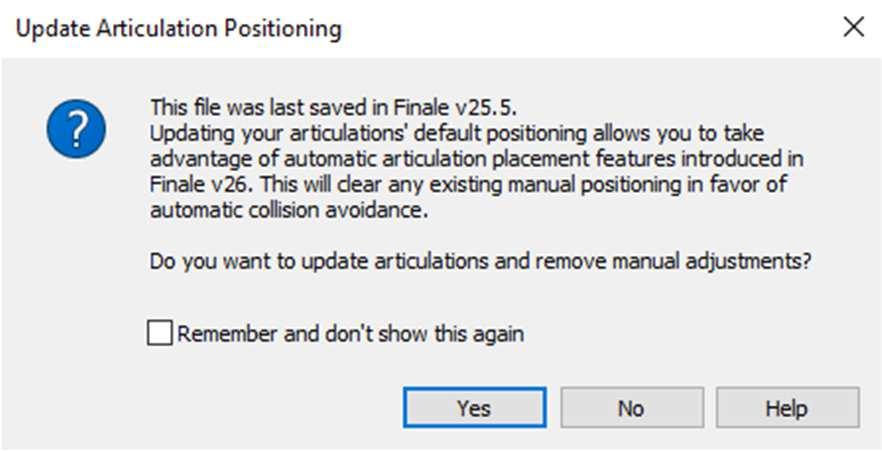Click the "Do you want to update articulations" question

(x=480, y=261)
